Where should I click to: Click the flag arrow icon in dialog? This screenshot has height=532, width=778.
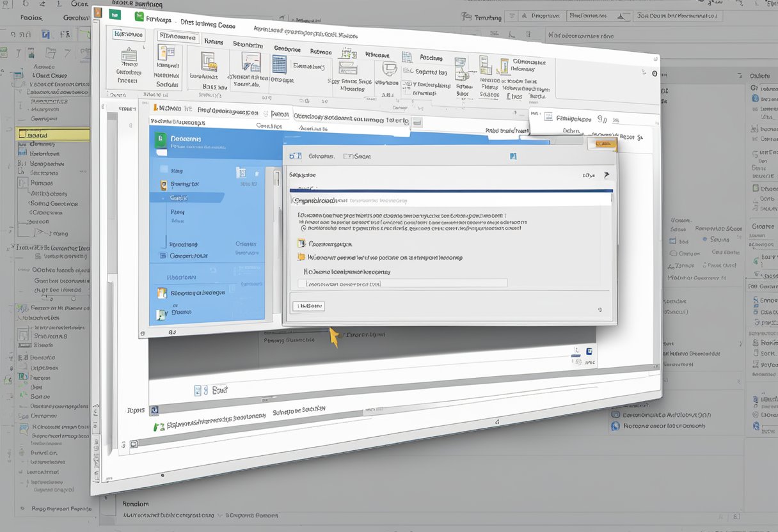point(607,175)
